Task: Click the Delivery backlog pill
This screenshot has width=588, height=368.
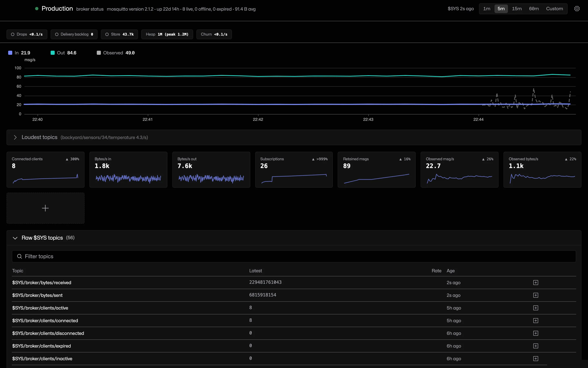Action: pyautogui.click(x=74, y=34)
